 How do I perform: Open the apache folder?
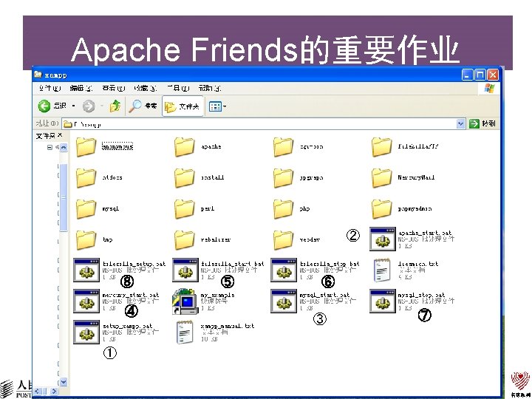pos(185,146)
